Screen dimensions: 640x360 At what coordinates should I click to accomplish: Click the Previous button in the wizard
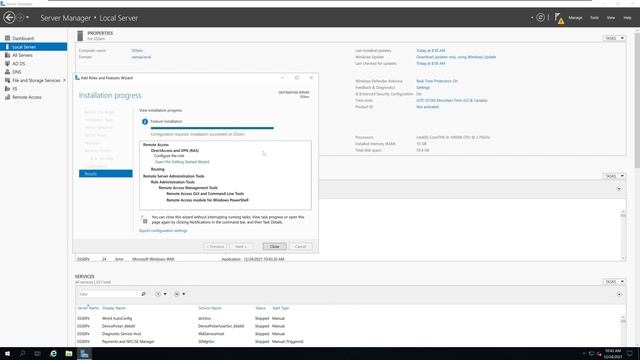click(x=215, y=247)
